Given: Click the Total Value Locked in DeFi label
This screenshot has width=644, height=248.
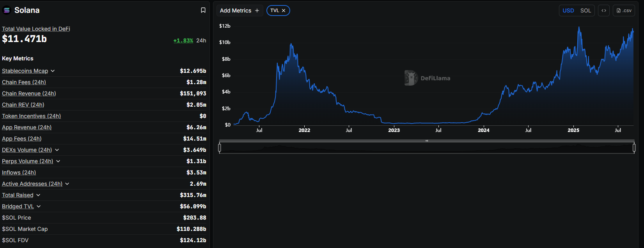Looking at the screenshot, I should 36,29.
